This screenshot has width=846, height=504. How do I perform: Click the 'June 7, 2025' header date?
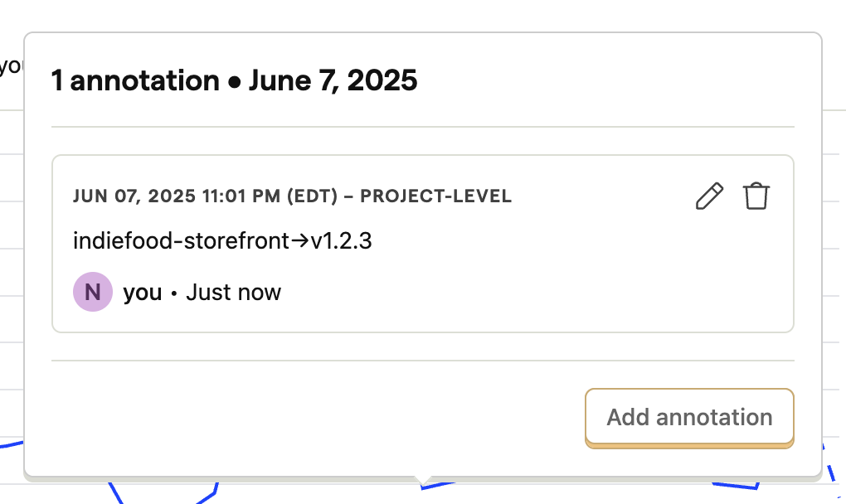pyautogui.click(x=333, y=81)
